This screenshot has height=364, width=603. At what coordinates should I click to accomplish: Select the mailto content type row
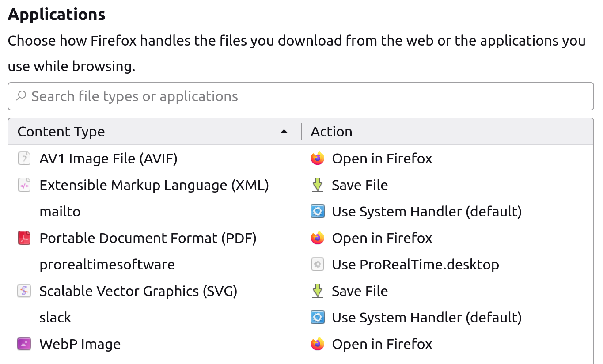point(60,212)
